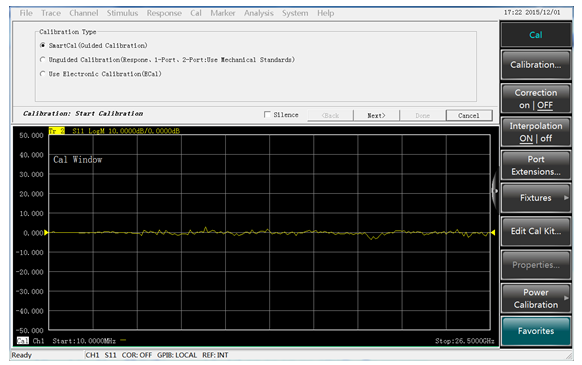The height and width of the screenshot is (365, 582).
Task: Toggle Interpolation ON/off softkey
Action: click(x=536, y=132)
